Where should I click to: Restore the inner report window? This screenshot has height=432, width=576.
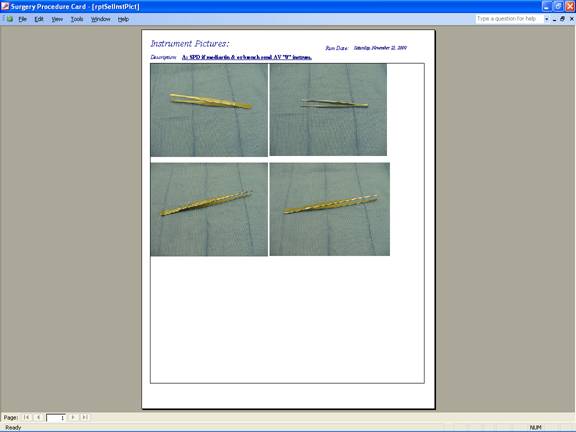click(562, 19)
